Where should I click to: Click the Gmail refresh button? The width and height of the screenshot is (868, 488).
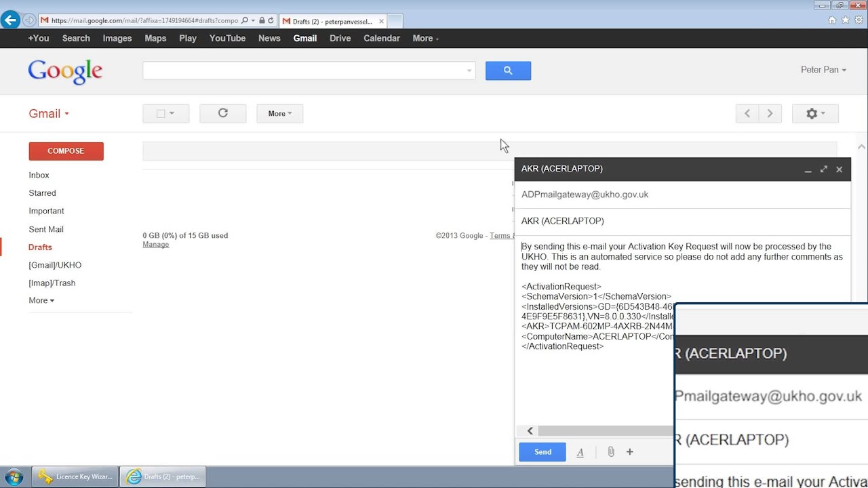pyautogui.click(x=222, y=113)
